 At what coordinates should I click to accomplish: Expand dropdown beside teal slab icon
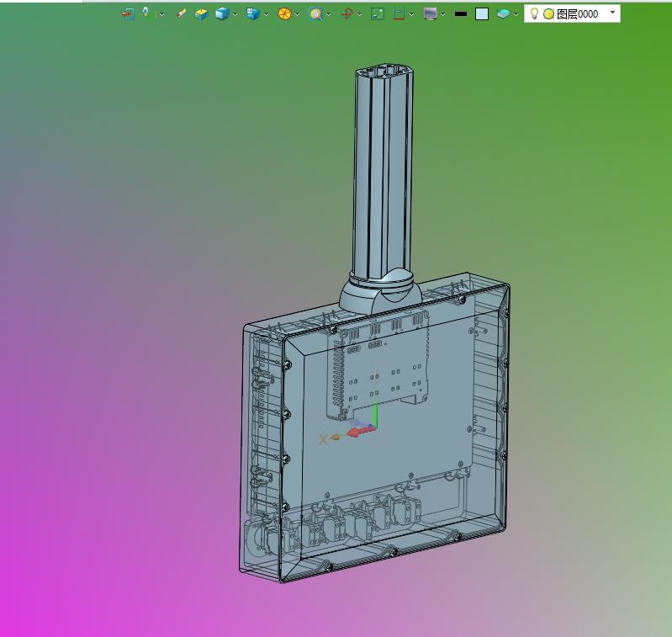516,14
